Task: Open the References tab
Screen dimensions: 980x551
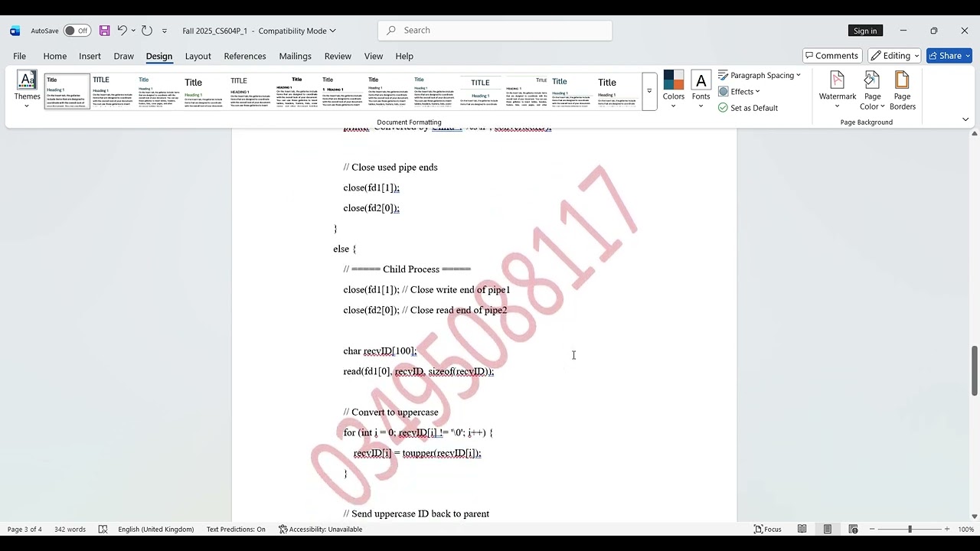Action: pyautogui.click(x=245, y=56)
